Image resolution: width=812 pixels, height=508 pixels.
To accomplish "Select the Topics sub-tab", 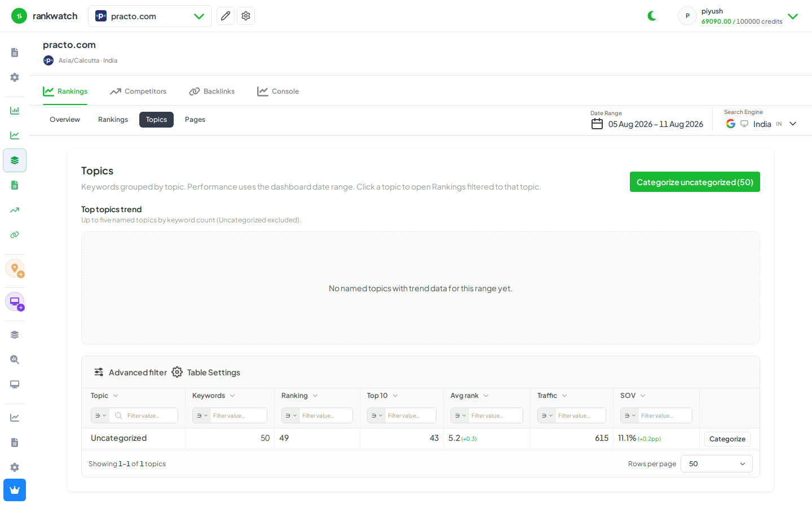I will [156, 120].
